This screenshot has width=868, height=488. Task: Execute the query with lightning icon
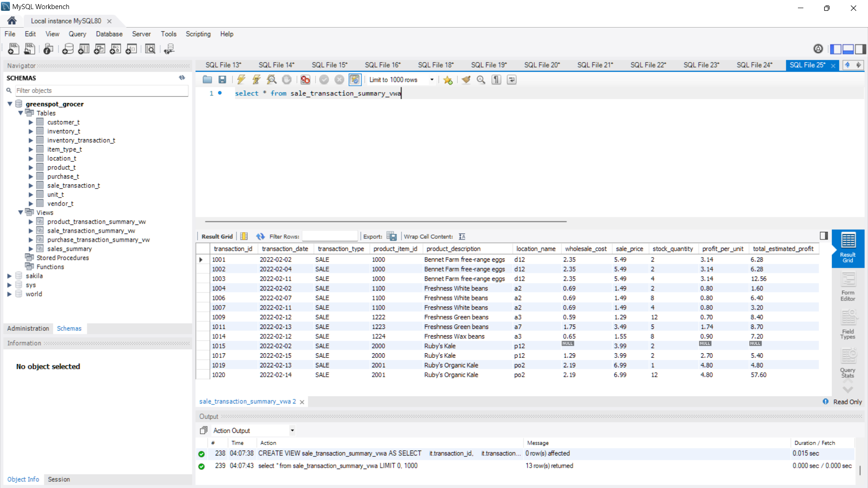click(x=241, y=80)
